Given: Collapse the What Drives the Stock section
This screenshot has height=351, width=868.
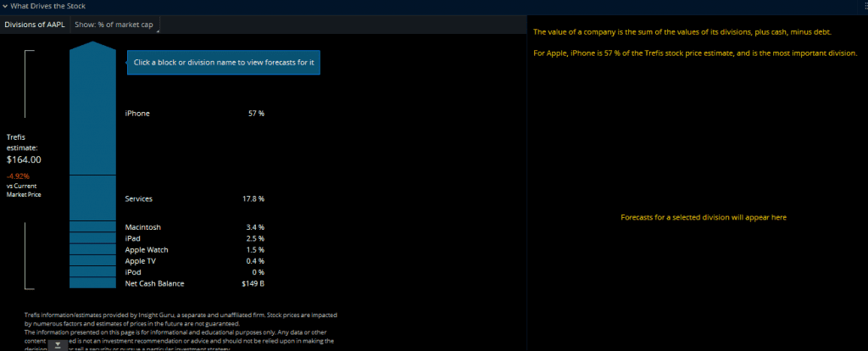Looking at the screenshot, I should (x=5, y=6).
